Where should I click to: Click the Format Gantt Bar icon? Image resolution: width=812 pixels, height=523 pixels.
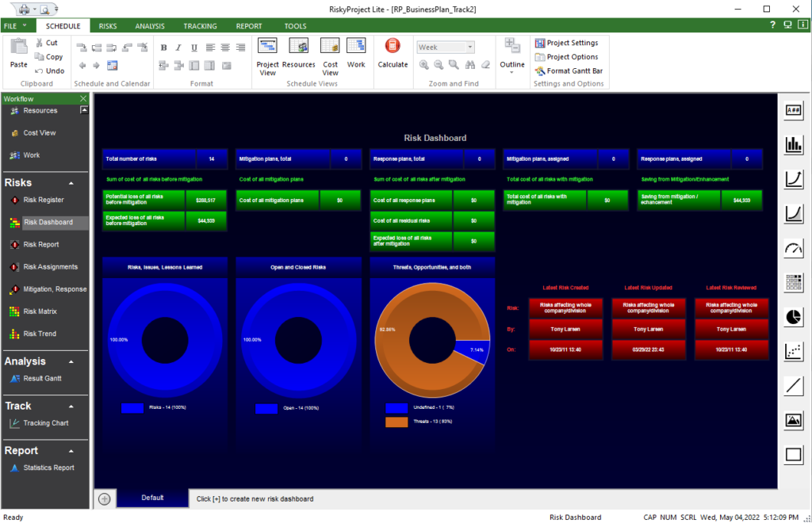tap(569, 71)
